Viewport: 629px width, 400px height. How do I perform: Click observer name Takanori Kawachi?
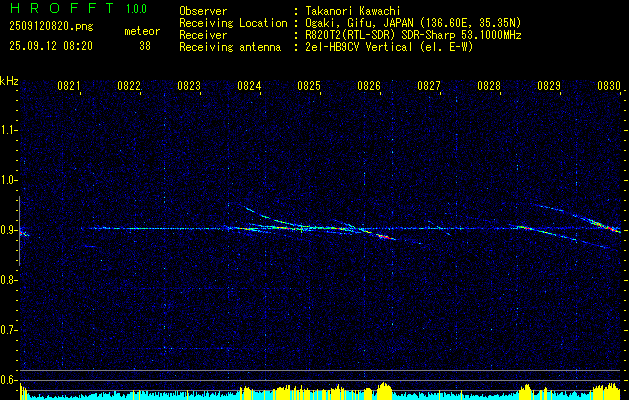pos(352,11)
